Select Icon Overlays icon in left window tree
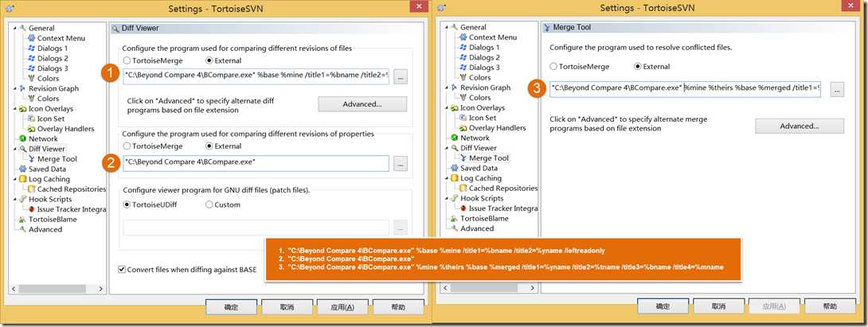The width and height of the screenshot is (868, 327). (x=23, y=108)
